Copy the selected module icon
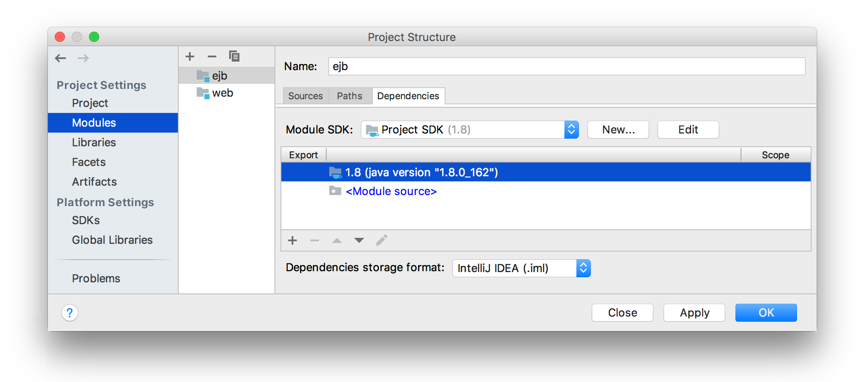The image size is (868, 382). pyautogui.click(x=234, y=56)
